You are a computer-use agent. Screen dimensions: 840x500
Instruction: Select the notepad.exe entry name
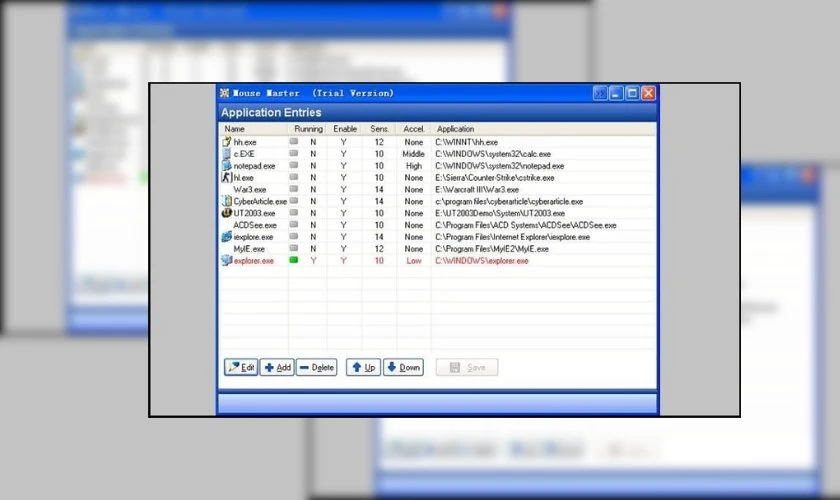tap(254, 166)
